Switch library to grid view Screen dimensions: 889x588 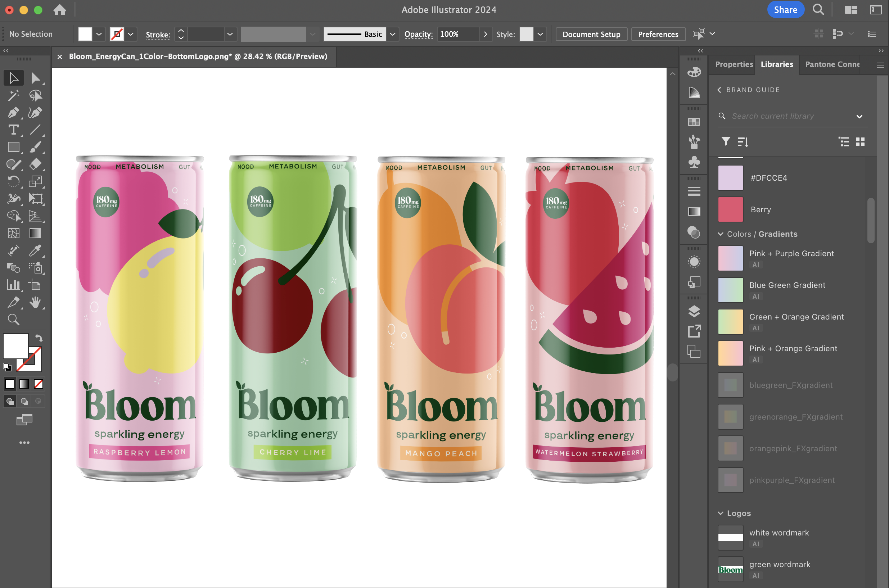coord(860,141)
